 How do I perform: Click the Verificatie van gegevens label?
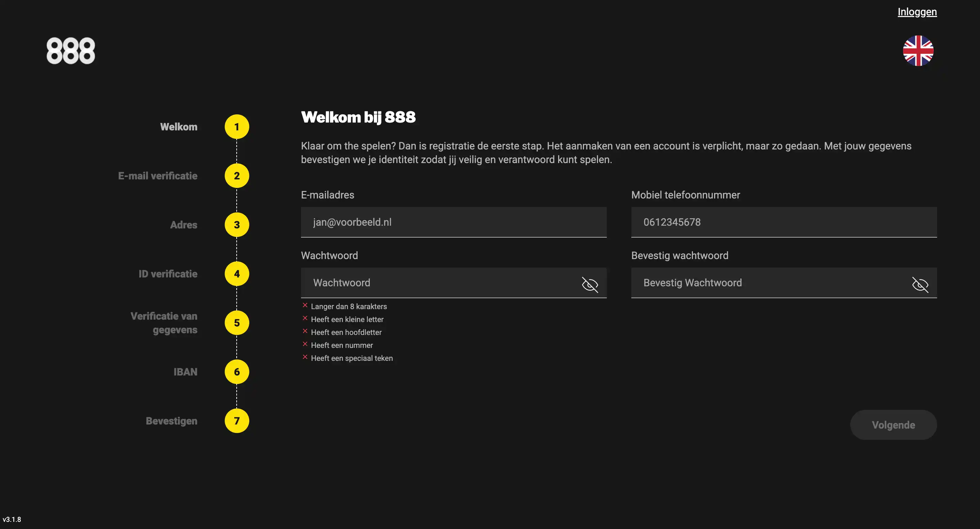pos(163,323)
